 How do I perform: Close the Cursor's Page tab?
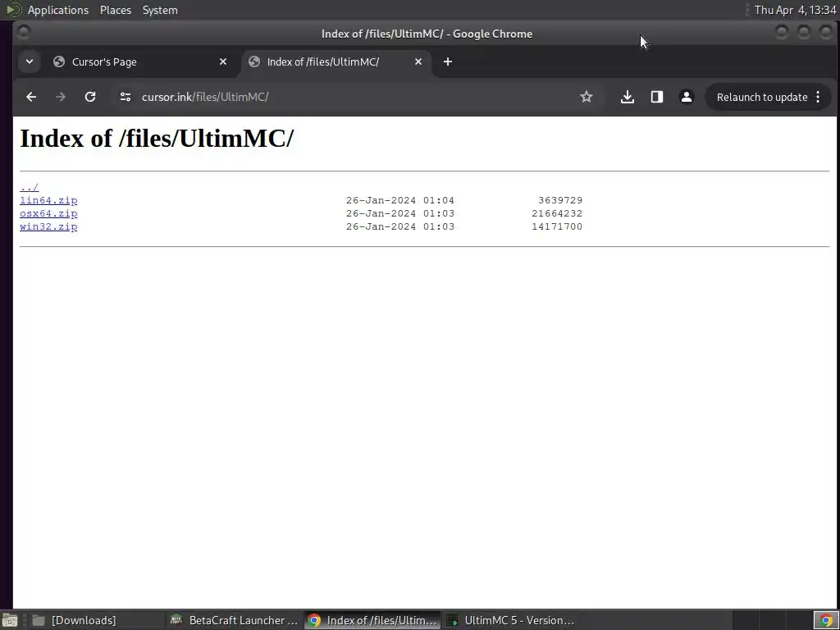(223, 62)
